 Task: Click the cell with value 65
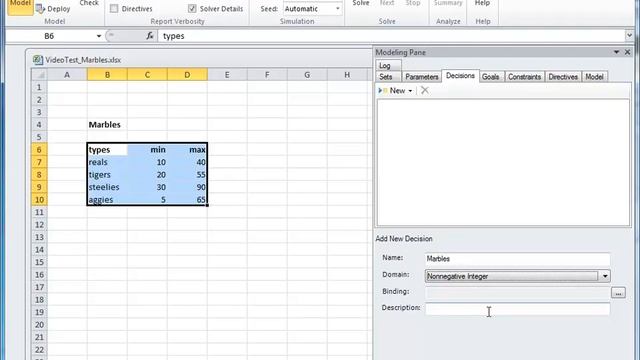(x=187, y=200)
